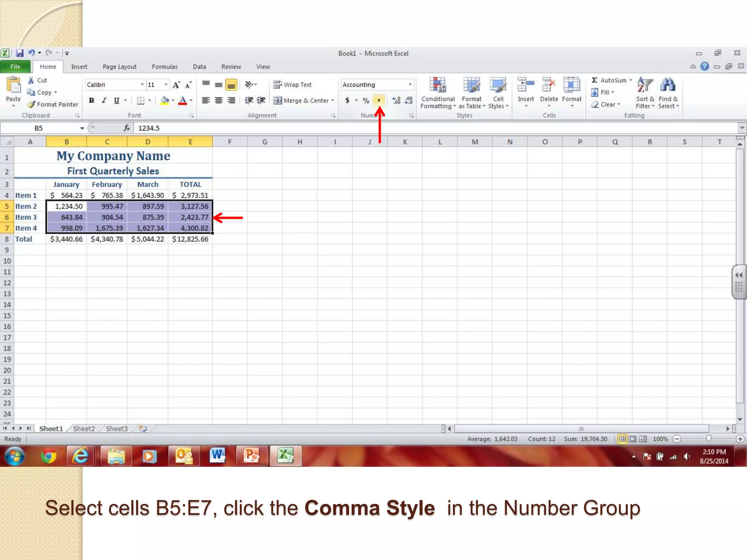Toggle Middle Align vertical alignment
747x560 pixels.
pyautogui.click(x=218, y=85)
